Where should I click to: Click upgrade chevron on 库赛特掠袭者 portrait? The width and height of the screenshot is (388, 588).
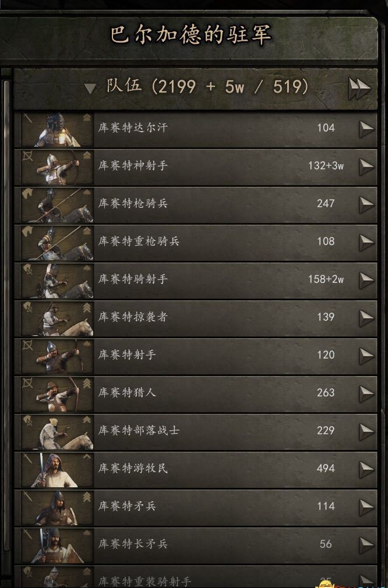[x=87, y=307]
